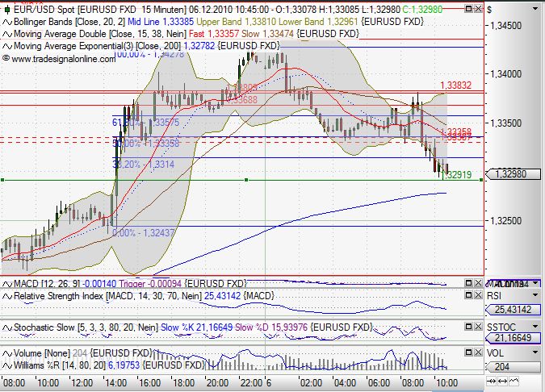
Task: Close the main EUR/USD price pane
Action: point(478,8)
